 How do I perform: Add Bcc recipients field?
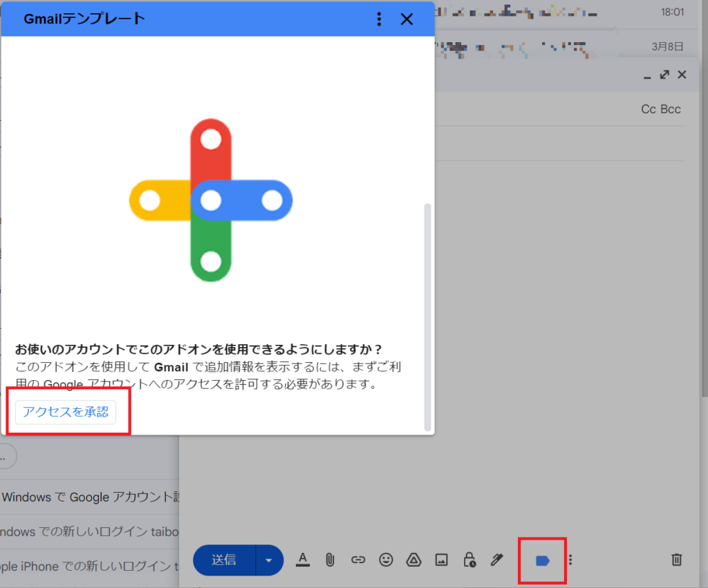[x=671, y=109]
